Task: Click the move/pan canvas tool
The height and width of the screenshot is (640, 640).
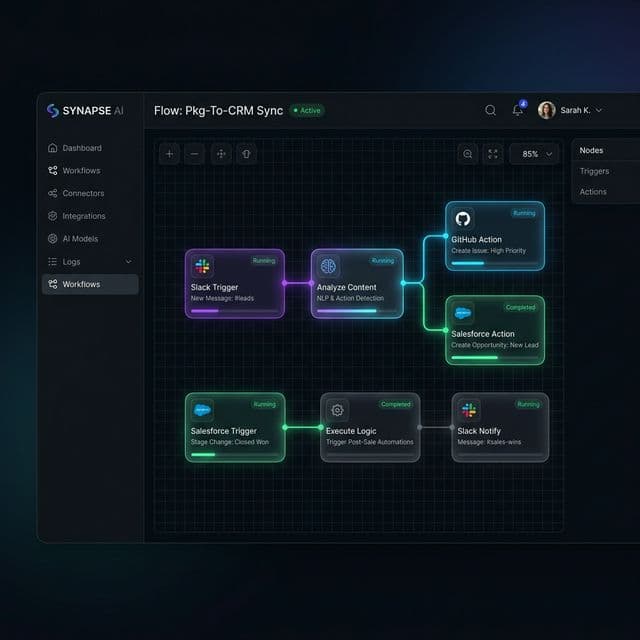Action: coord(221,154)
